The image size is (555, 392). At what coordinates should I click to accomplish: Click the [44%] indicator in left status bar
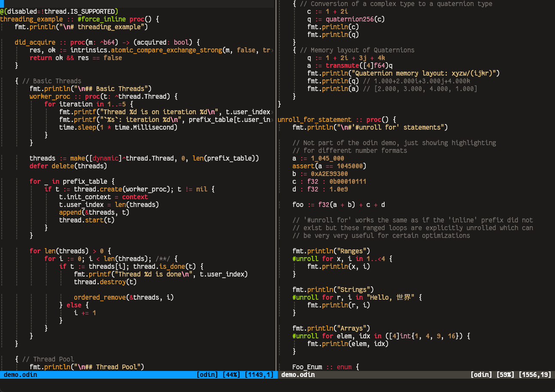click(x=231, y=375)
